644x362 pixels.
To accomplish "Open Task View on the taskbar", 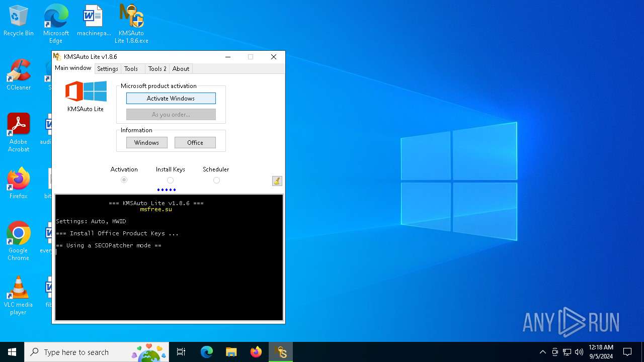I will coord(181,352).
